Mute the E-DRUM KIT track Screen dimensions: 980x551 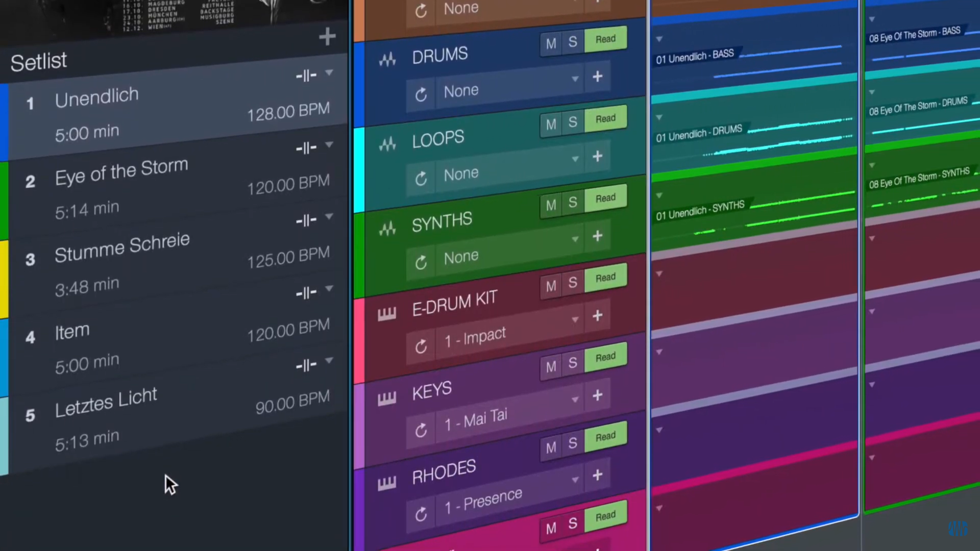(551, 286)
